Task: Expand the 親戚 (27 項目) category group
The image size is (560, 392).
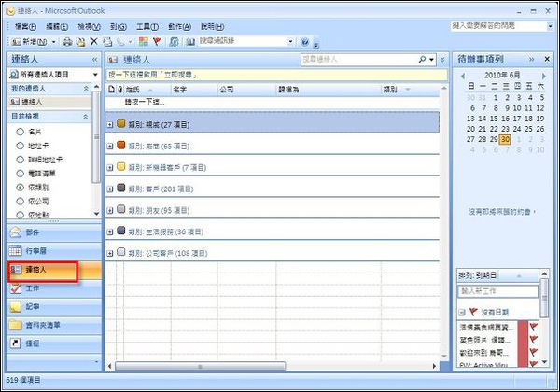Action: [x=110, y=124]
